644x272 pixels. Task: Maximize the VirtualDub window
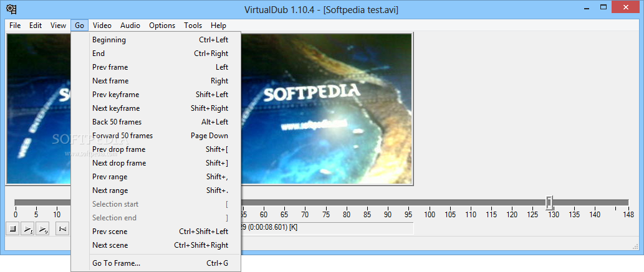click(603, 7)
